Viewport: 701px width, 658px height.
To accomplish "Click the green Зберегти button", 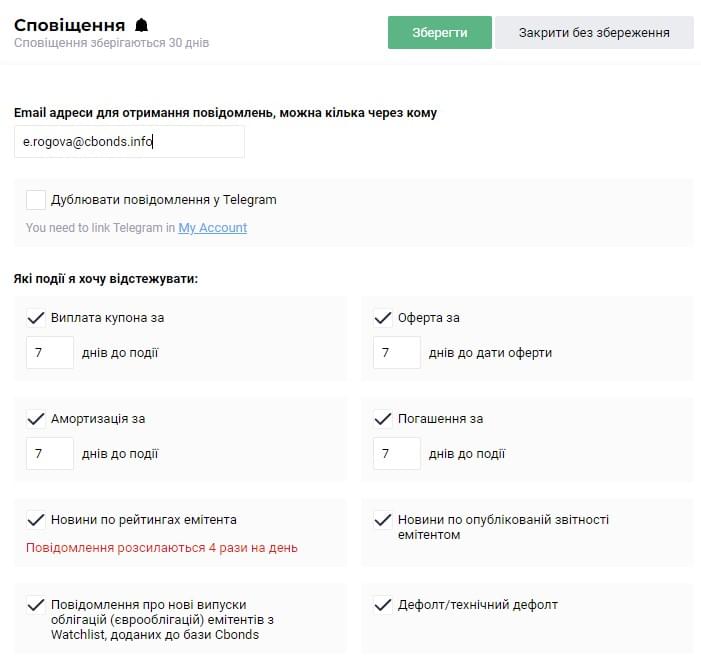I will [440, 32].
